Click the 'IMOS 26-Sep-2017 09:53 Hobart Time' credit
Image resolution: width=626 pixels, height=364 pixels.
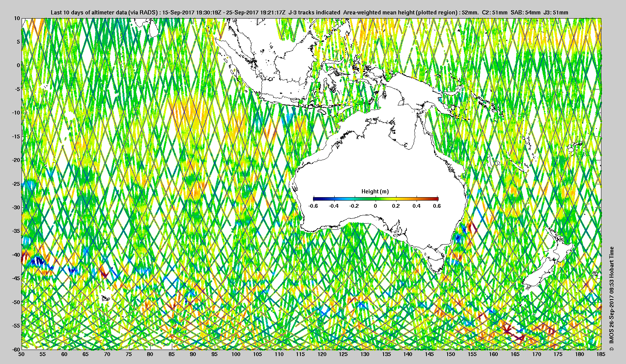(611, 296)
